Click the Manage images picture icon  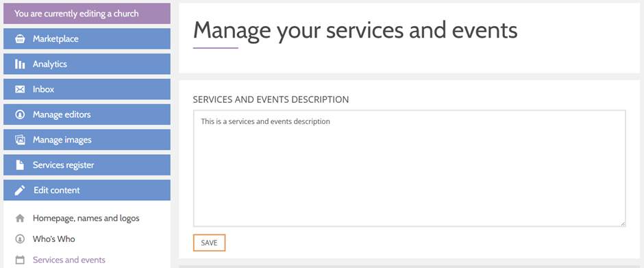click(x=20, y=140)
